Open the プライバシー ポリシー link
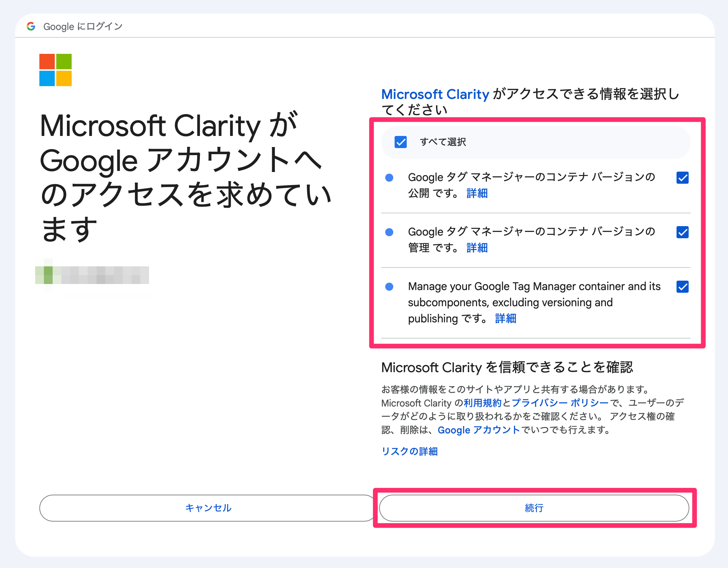Screen dimensions: 728x568 (x=560, y=403)
